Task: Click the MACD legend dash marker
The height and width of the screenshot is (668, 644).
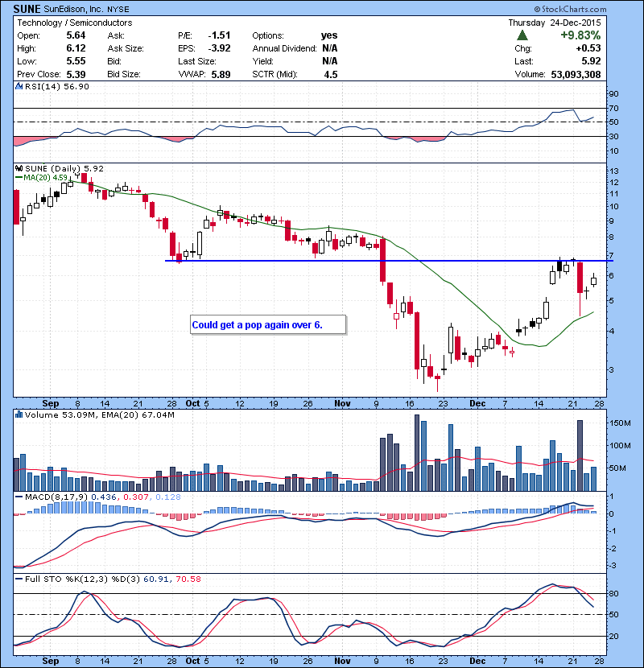Action: [19, 497]
